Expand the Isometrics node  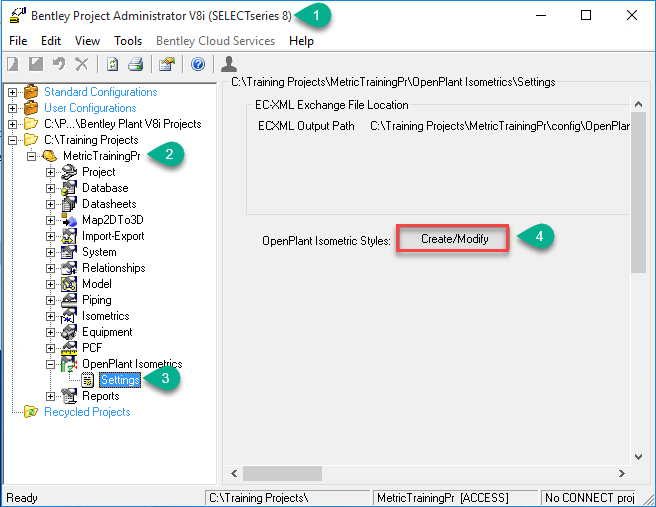coord(50,316)
